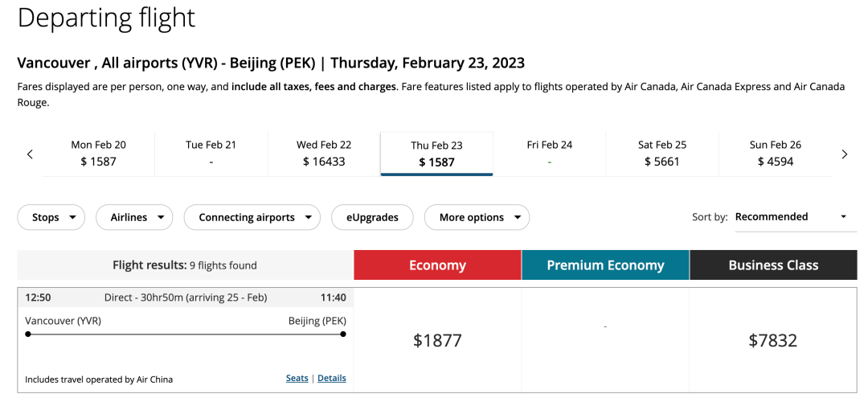Go to previous week of dates arrow
Viewport: 868px width, 398px height.
31,154
